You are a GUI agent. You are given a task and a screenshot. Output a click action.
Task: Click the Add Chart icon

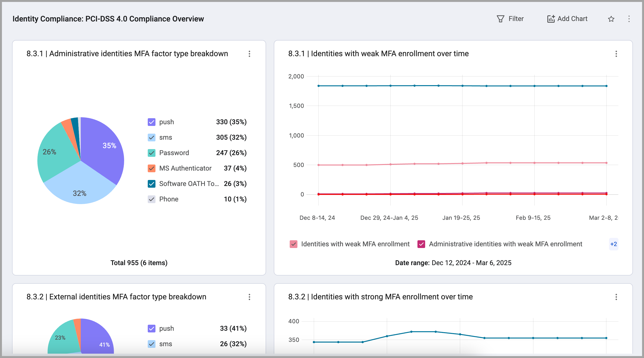[x=551, y=19]
